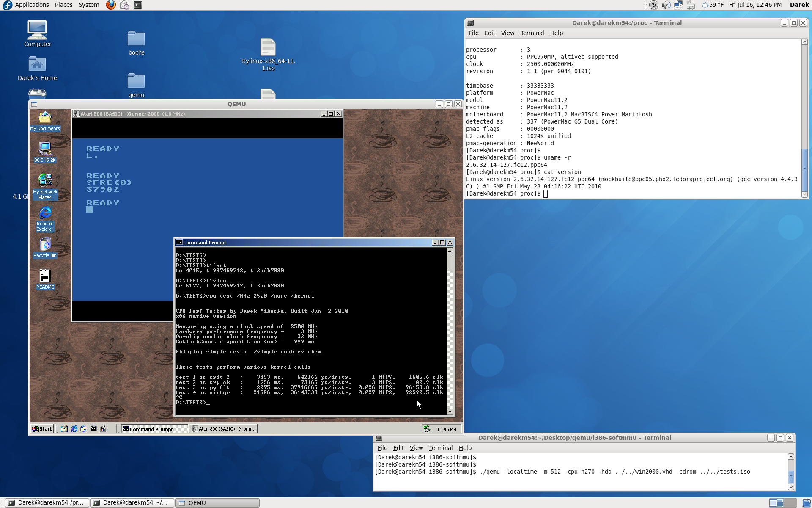Open View menu in i386-softmmu Terminal

click(x=416, y=448)
